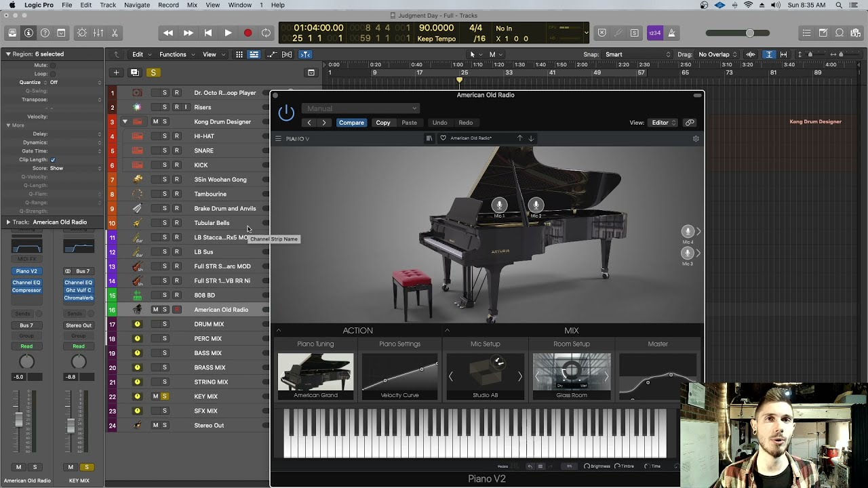Open Quick Help question mark button
This screenshot has width=868, height=488.
point(45,33)
